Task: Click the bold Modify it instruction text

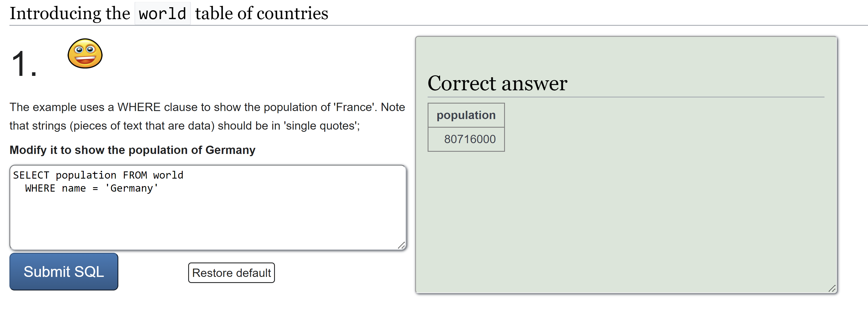Action: click(132, 150)
